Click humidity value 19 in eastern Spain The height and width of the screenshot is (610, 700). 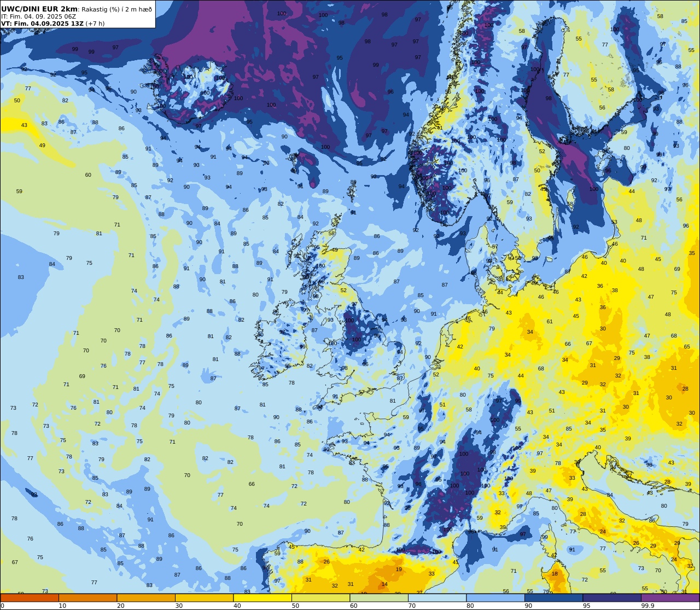click(x=399, y=570)
